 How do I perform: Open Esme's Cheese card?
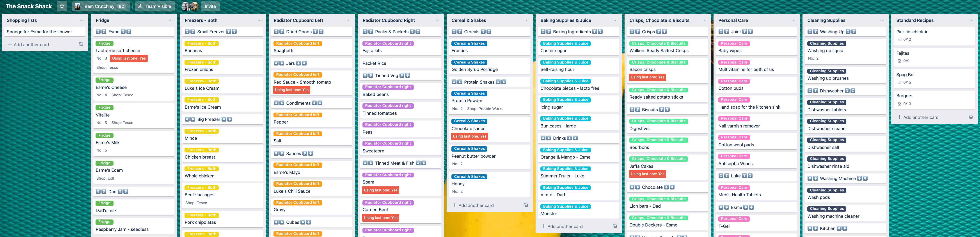[134, 88]
